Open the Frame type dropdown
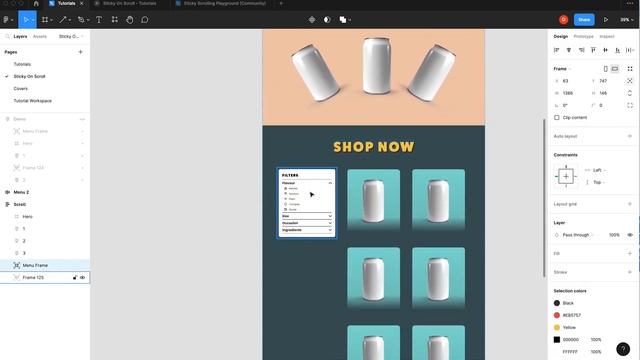Screen dimensions: 640x360 pos(562,69)
